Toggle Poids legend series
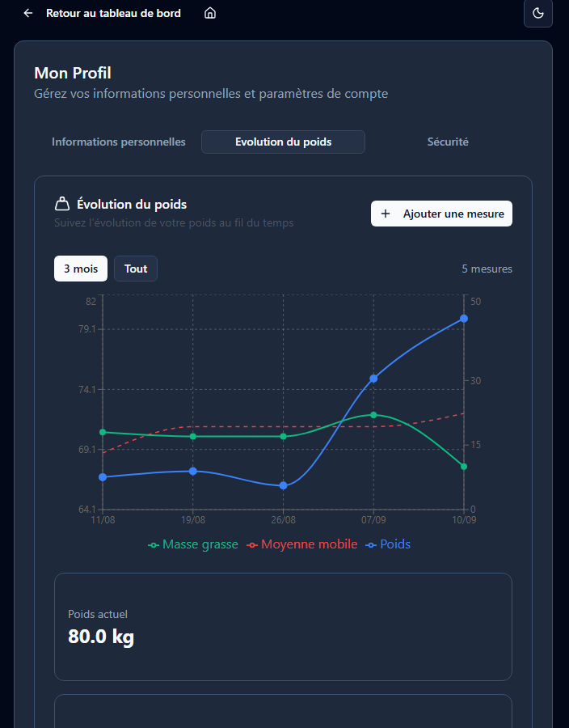The width and height of the screenshot is (569, 728). (x=388, y=544)
